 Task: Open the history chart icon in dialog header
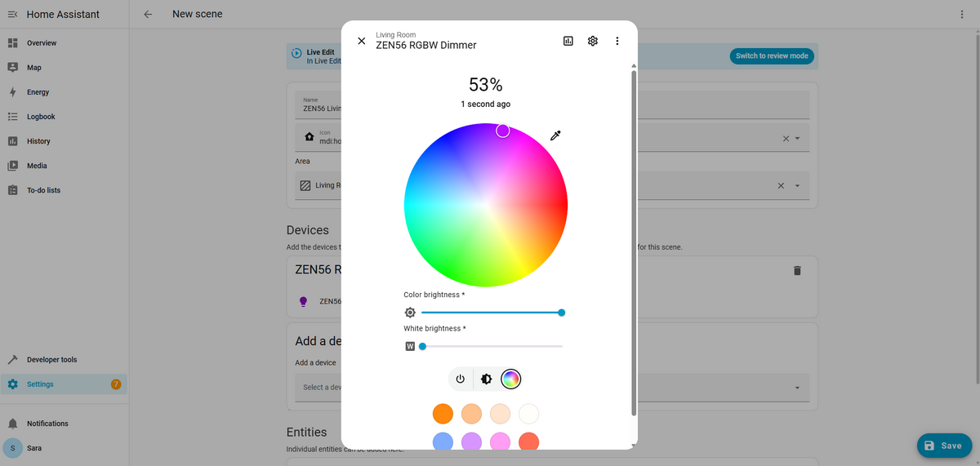(568, 41)
